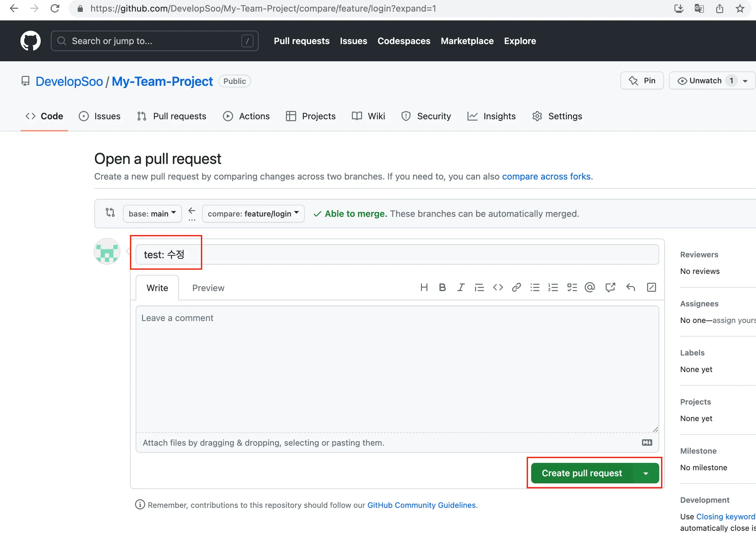Follow the compare across forks link
756x535 pixels.
[546, 176]
